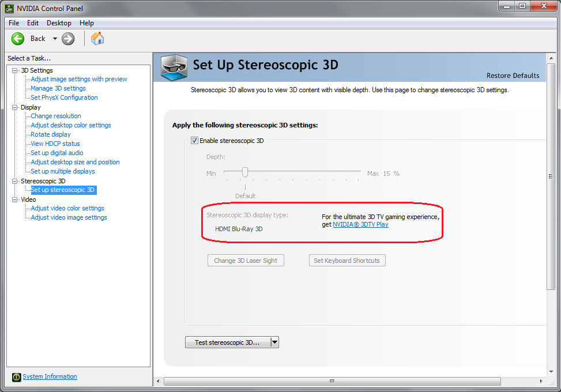Open Test stereoscopic 3D dropdown arrow
The image size is (561, 392).
(274, 342)
